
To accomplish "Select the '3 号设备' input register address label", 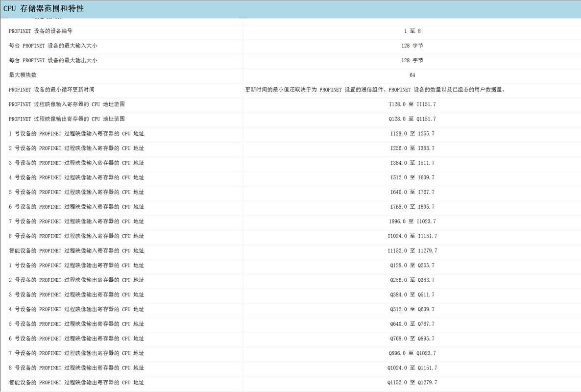I will (76, 163).
